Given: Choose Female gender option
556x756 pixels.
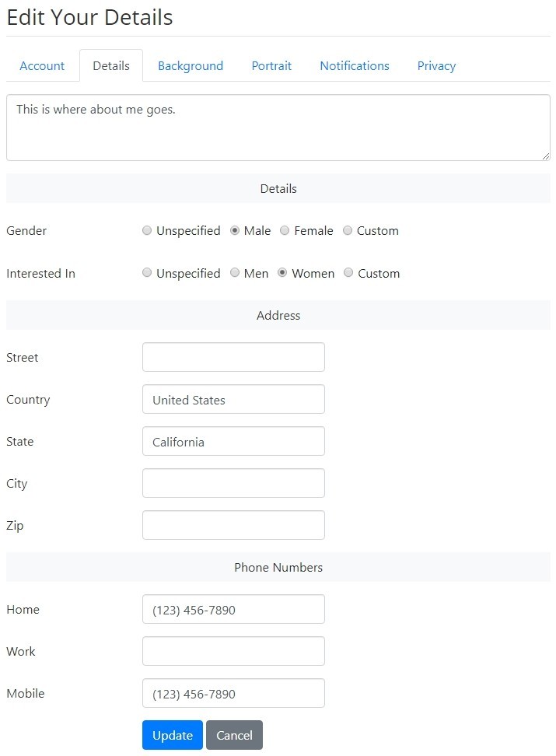Looking at the screenshot, I should coord(285,230).
